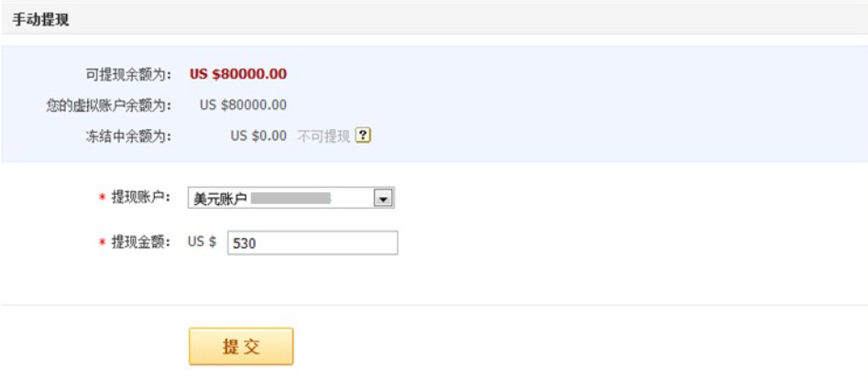This screenshot has height=379, width=868.
Task: Click the 提现账户 field label
Action: (140, 197)
